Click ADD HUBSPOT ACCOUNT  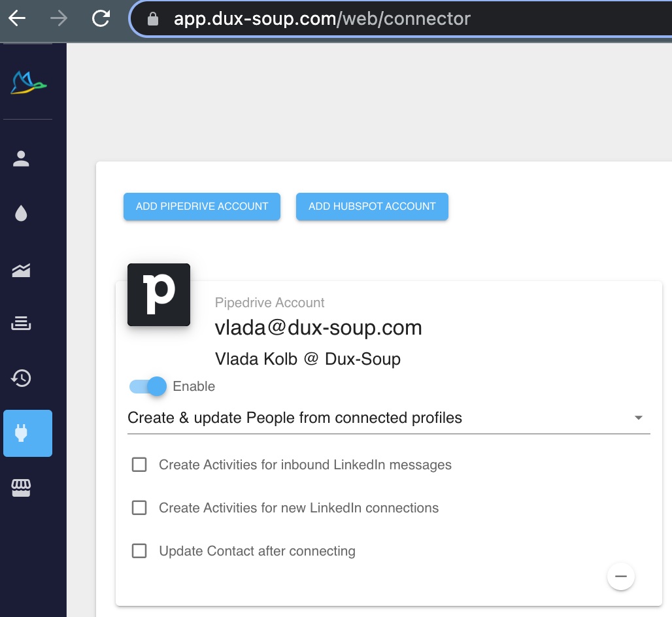pos(372,206)
